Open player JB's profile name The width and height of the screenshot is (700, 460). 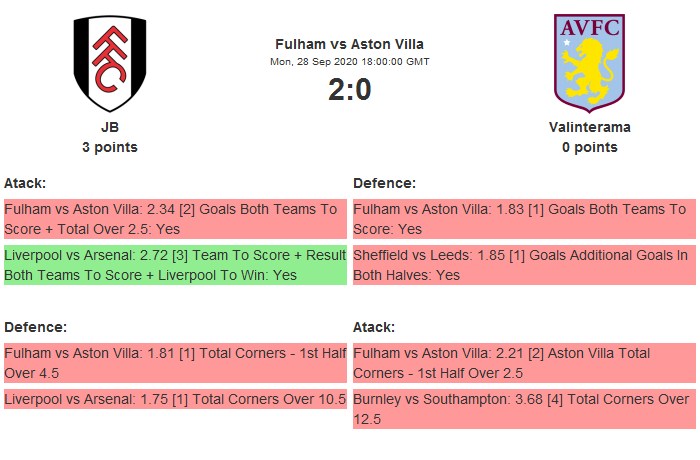click(109, 128)
